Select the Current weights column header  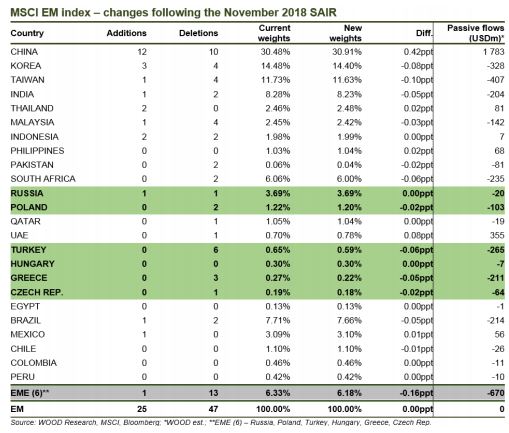tap(274, 33)
